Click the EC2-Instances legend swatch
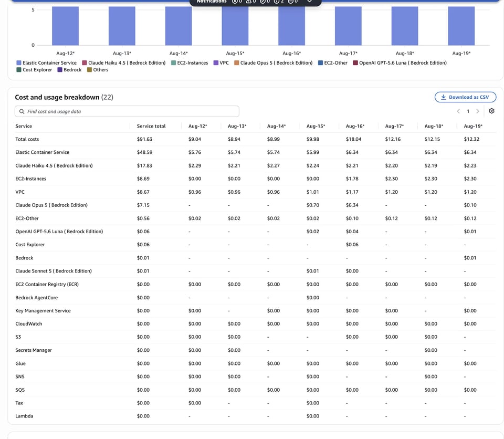Viewport: 504px width, 439px height. click(174, 62)
